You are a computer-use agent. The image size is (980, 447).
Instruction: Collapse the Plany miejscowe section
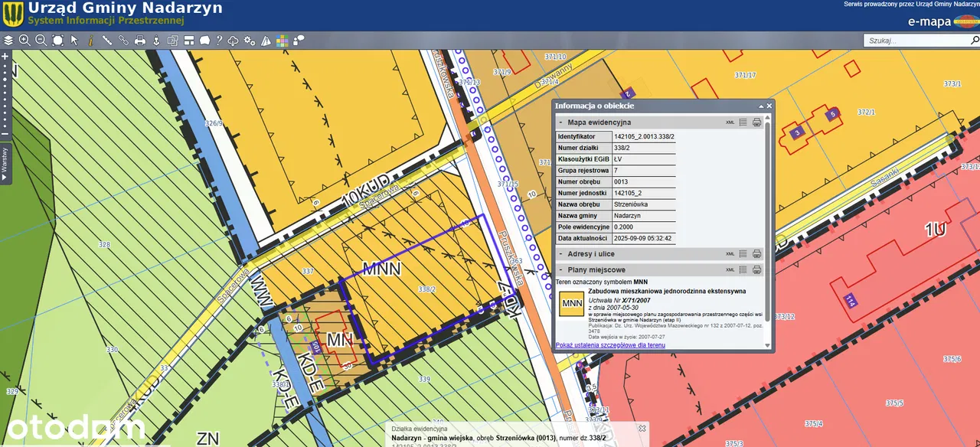[560, 270]
